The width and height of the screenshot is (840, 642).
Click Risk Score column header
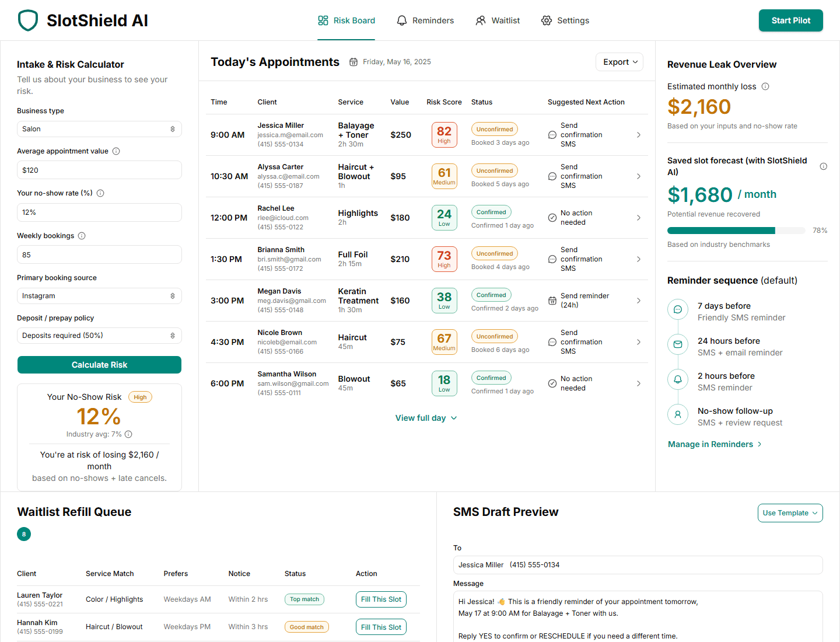tap(444, 102)
